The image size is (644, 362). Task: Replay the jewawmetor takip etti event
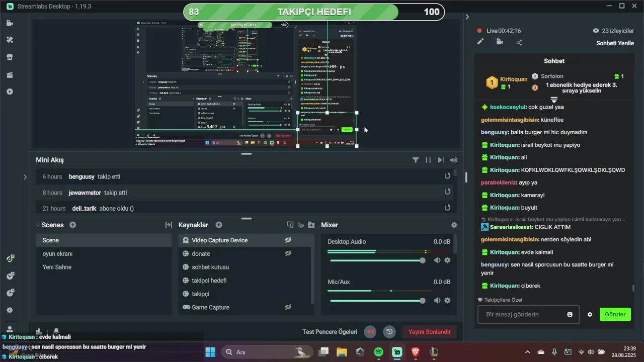pos(447,192)
